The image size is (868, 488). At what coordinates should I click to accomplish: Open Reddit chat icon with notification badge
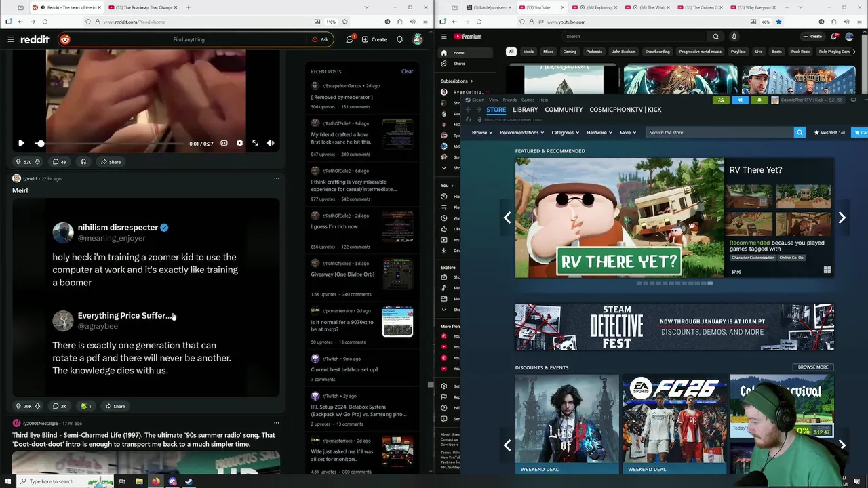[x=350, y=39]
